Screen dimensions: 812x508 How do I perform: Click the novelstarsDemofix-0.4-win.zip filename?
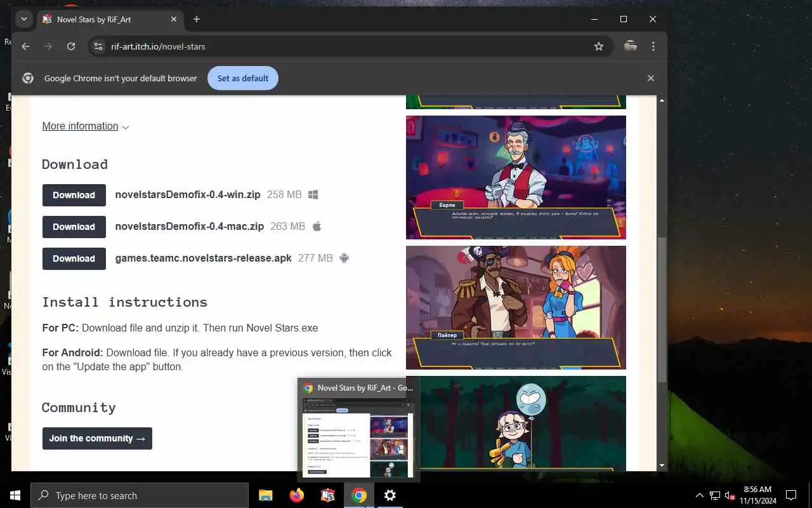click(188, 194)
